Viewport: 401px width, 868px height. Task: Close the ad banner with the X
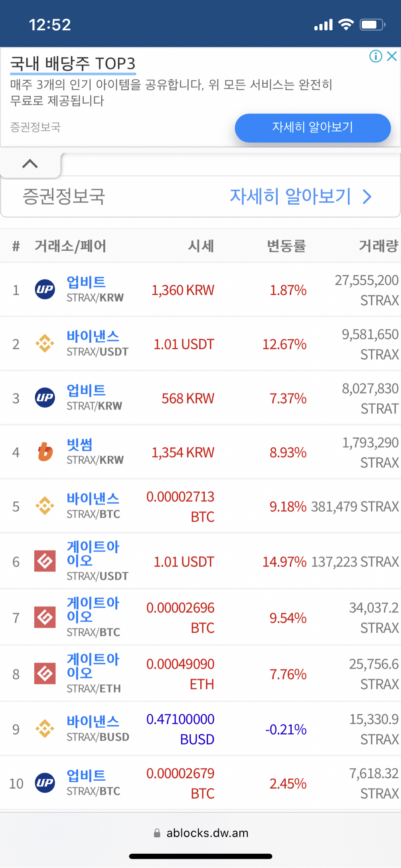(x=392, y=56)
